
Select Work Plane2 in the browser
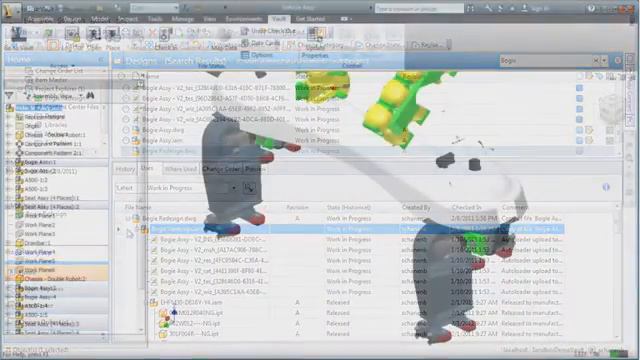(x=40, y=225)
